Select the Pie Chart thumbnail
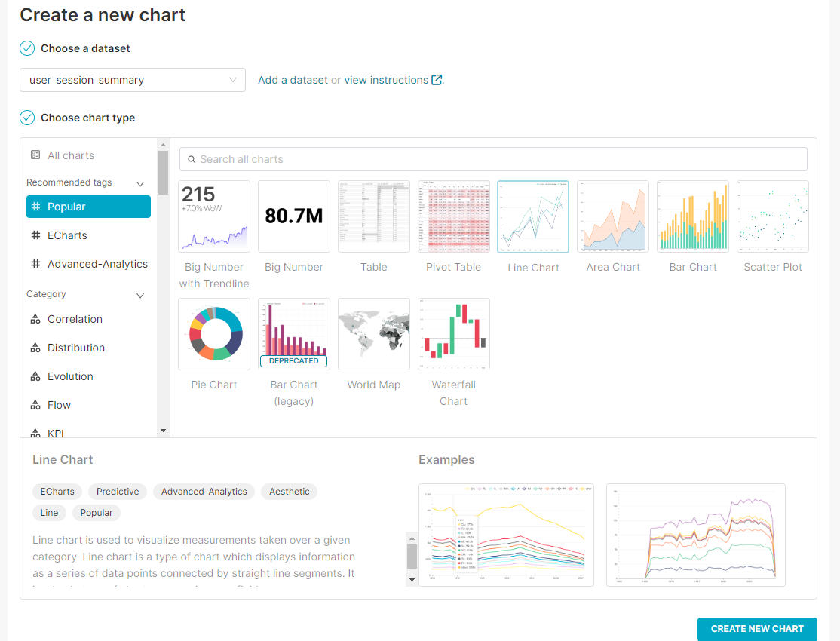840x641 pixels. [x=214, y=334]
